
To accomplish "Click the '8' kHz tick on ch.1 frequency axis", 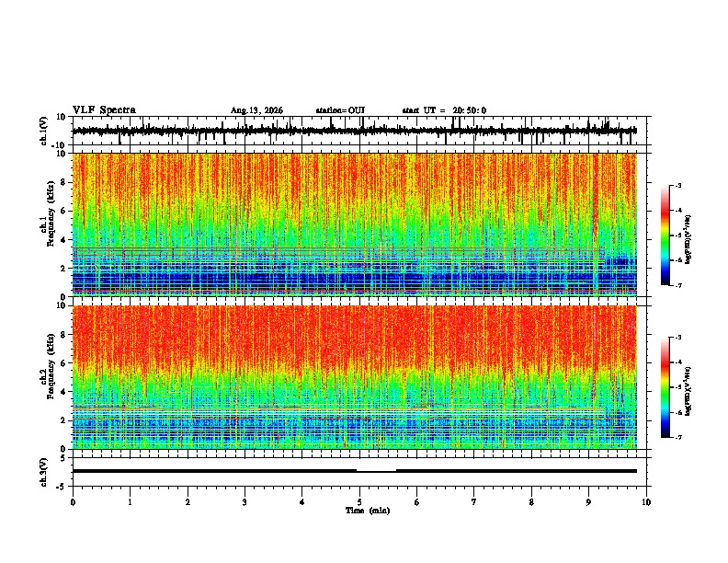I will pyautogui.click(x=63, y=182).
